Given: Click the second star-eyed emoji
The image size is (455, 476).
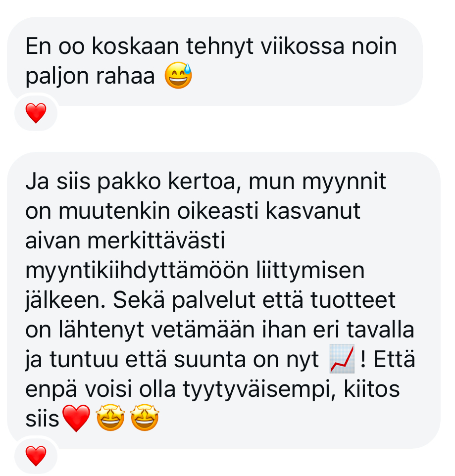Looking at the screenshot, I should point(145,418).
